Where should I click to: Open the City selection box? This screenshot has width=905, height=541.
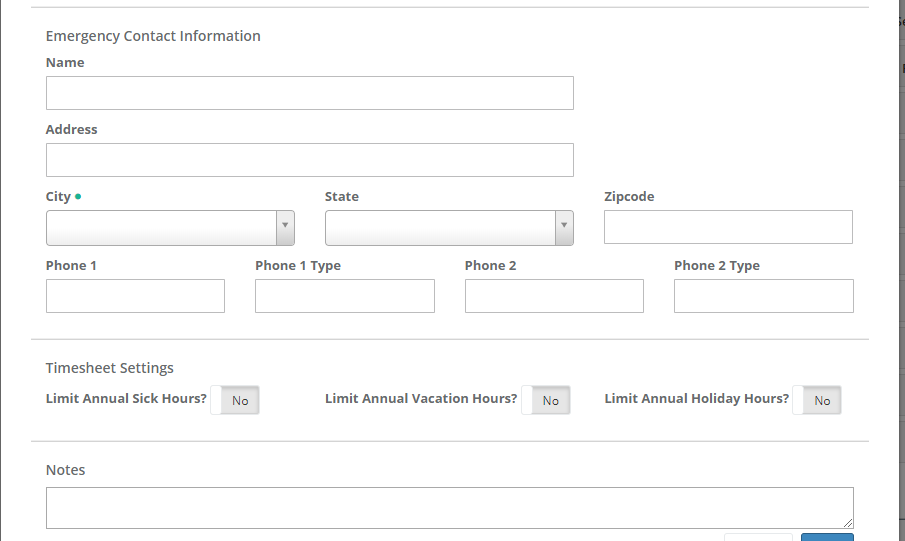[x=161, y=227]
